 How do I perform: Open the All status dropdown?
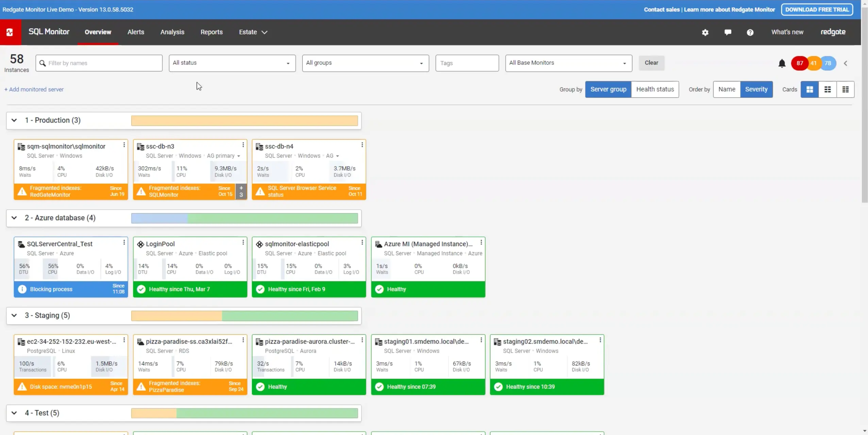coord(232,63)
